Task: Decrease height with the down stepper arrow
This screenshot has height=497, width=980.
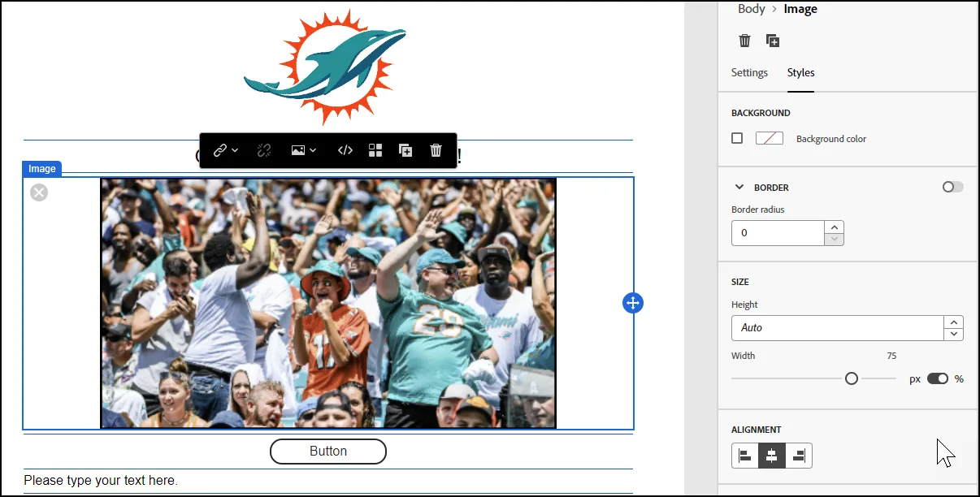Action: coord(954,334)
